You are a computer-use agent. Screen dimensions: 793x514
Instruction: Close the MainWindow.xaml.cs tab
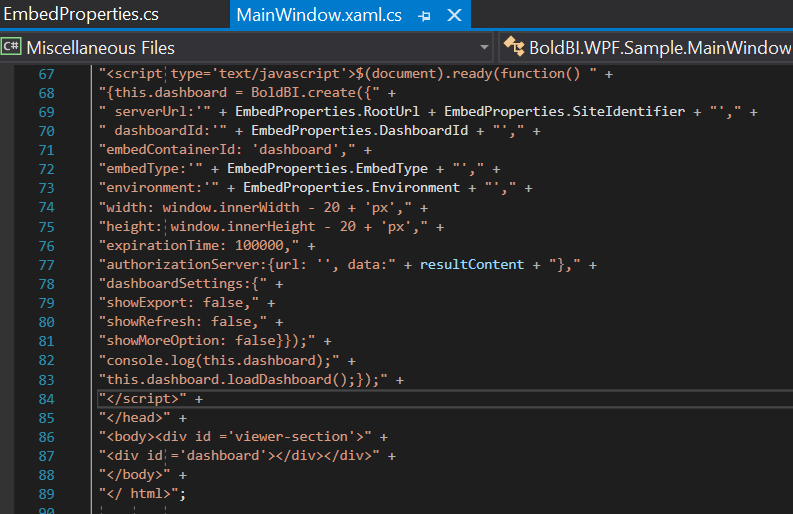tap(455, 16)
